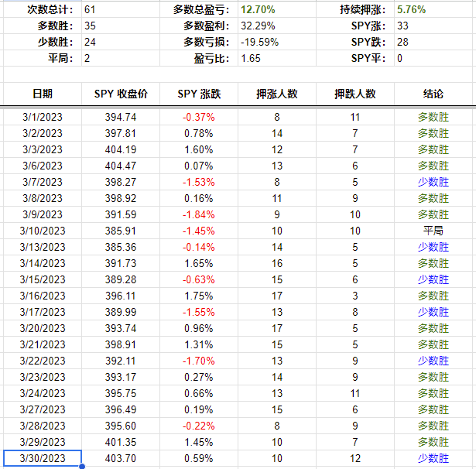The height and width of the screenshot is (469, 476).
Task: Select the date cell 3/13/2023
Action: 43,247
